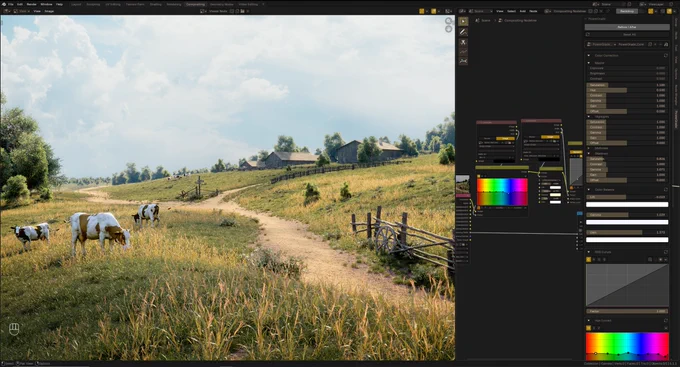Click the Scene breadcrumb in node editor
The height and width of the screenshot is (367, 680).
click(483, 20)
